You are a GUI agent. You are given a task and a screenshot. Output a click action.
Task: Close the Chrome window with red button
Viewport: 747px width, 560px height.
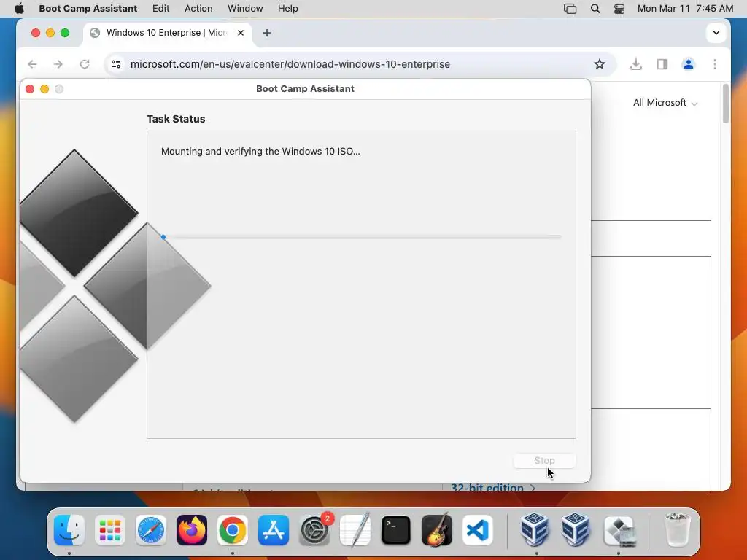point(36,33)
